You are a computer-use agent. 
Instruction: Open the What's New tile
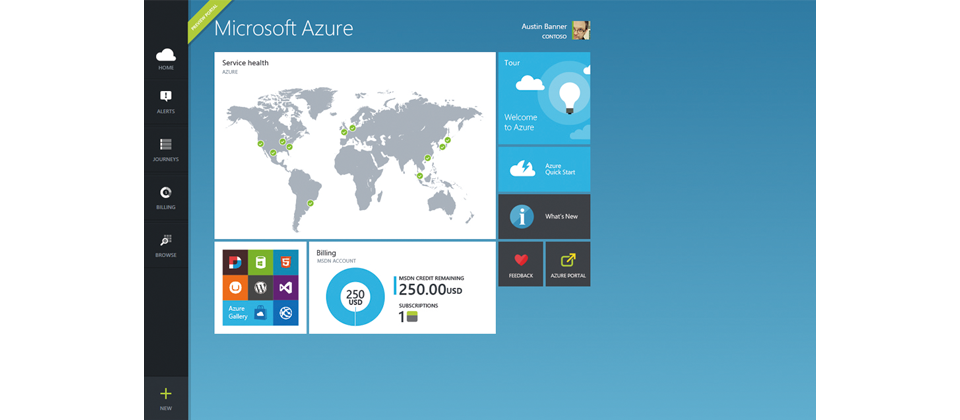click(x=544, y=216)
